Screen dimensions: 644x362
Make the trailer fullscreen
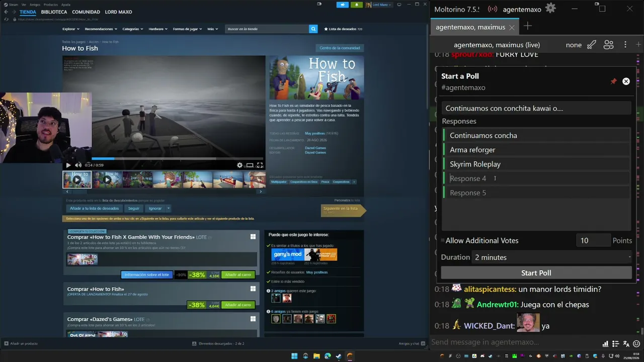click(x=260, y=165)
